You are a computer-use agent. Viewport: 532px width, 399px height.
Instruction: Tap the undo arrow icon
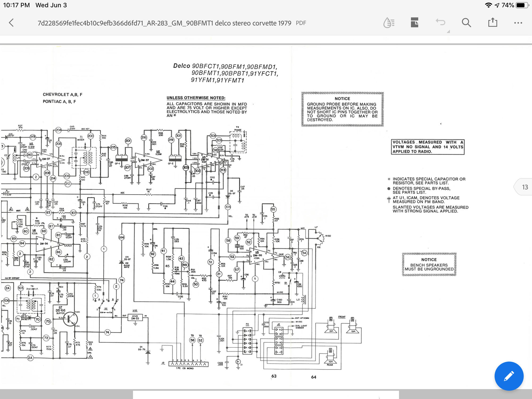(440, 22)
